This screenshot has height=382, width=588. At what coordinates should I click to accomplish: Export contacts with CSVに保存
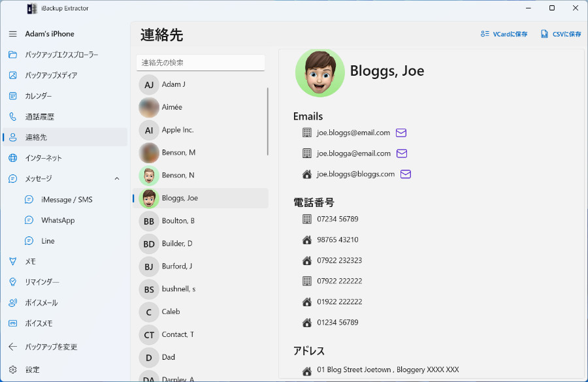coord(561,34)
